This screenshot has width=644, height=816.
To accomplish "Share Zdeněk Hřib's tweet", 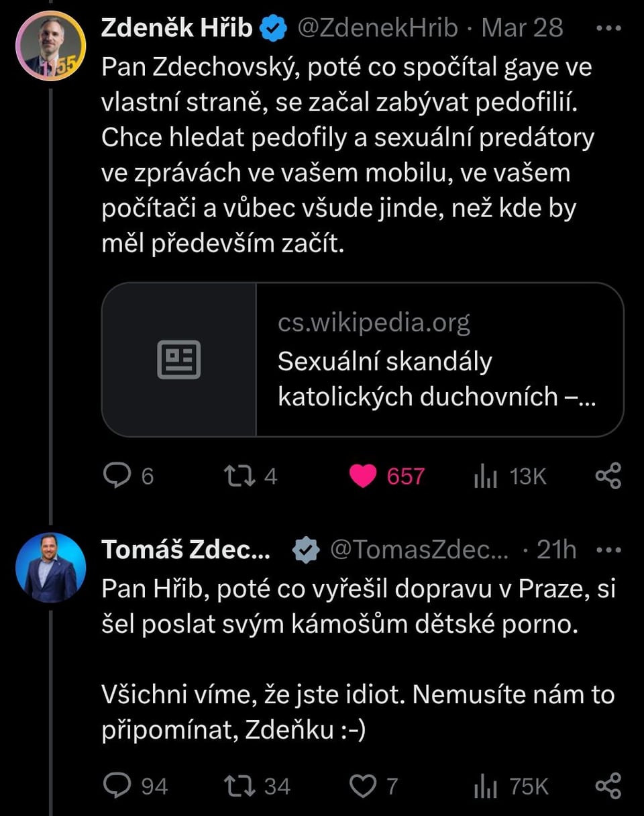I will coord(608,476).
